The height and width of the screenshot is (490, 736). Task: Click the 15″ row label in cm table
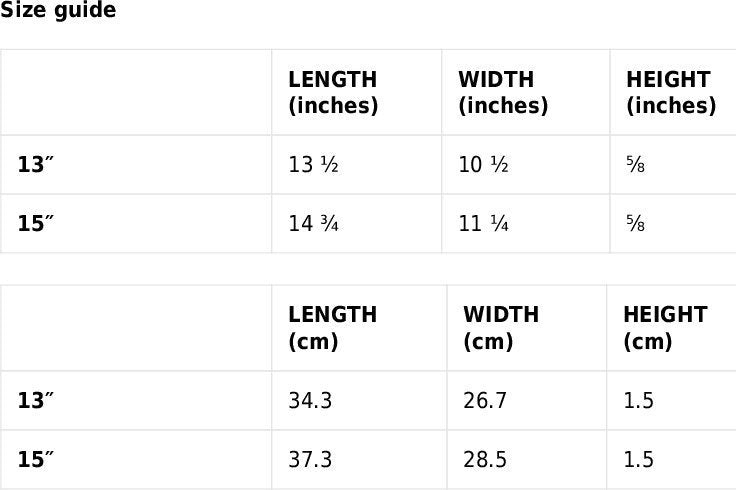coord(35,460)
